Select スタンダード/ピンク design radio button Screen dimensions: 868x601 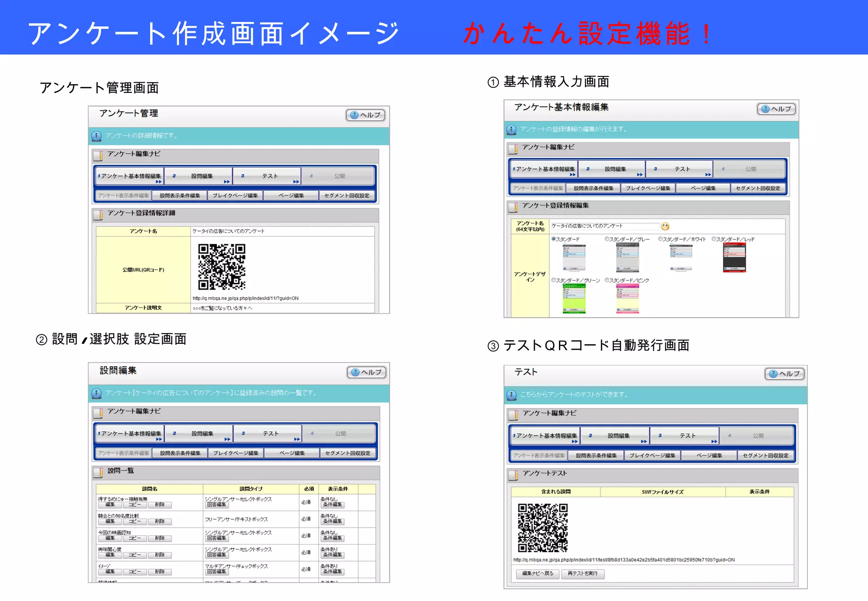point(607,280)
